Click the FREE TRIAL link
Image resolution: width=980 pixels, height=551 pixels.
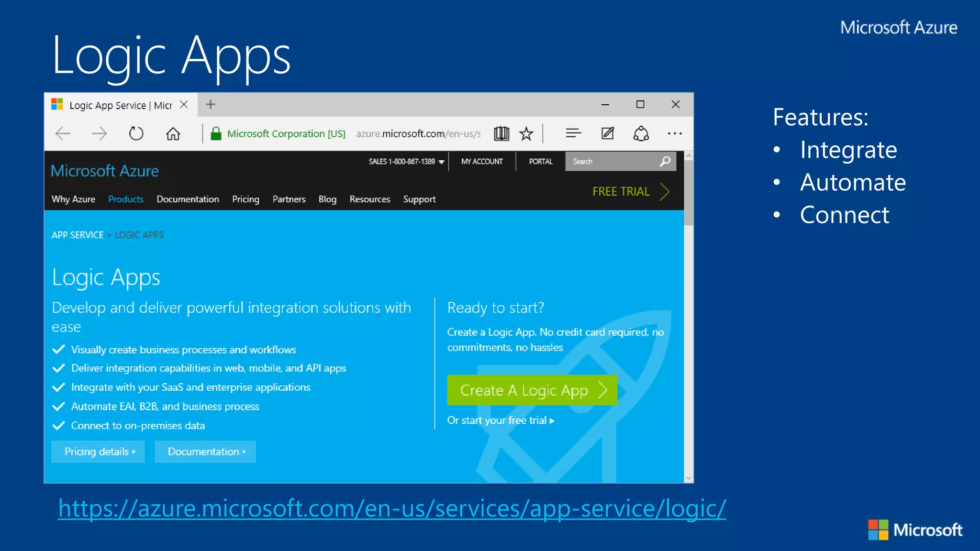coord(621,191)
